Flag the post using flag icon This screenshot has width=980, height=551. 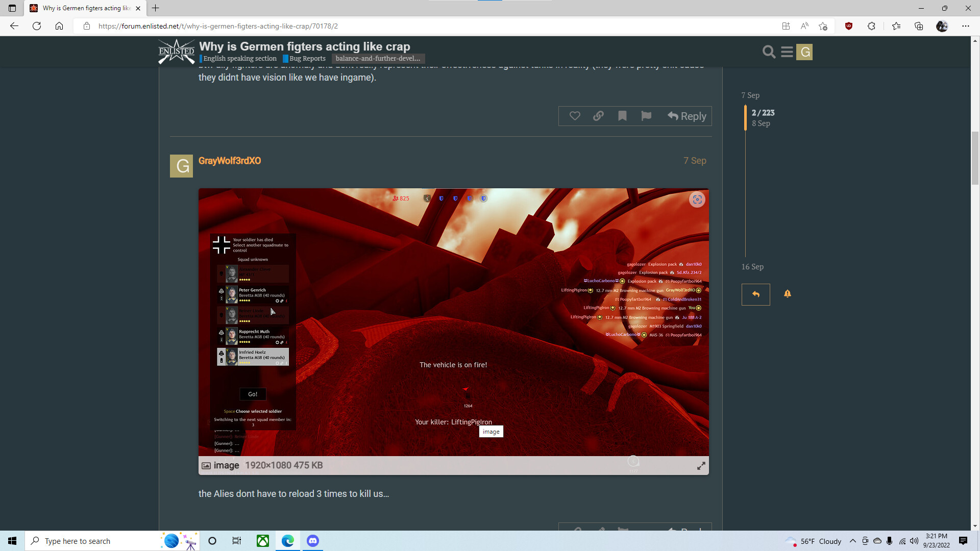[646, 116]
